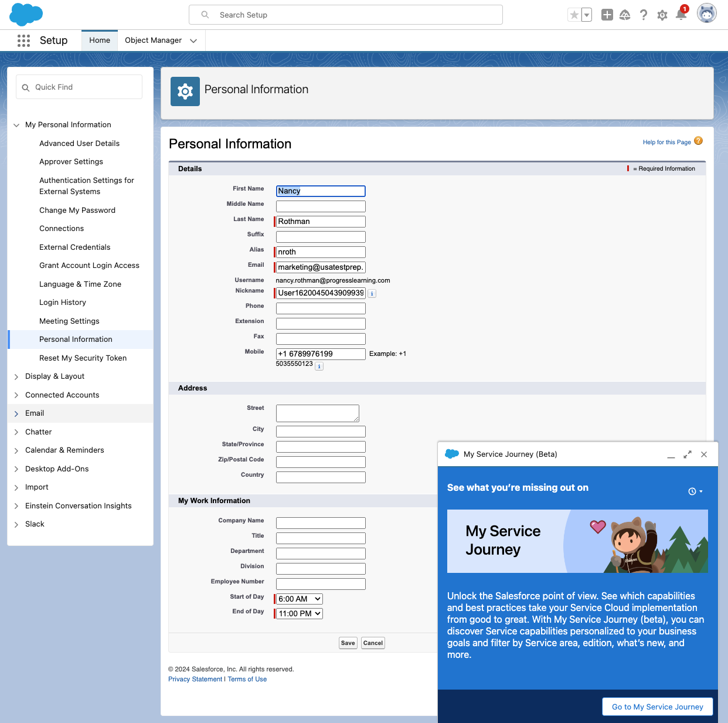Open Language & Time Zone

(80, 284)
